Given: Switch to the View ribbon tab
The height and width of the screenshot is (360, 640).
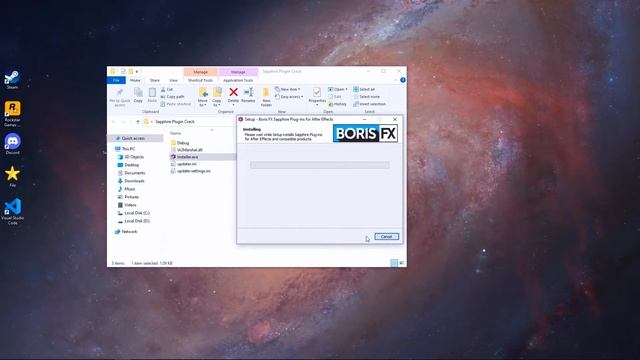Looking at the screenshot, I should [x=173, y=80].
